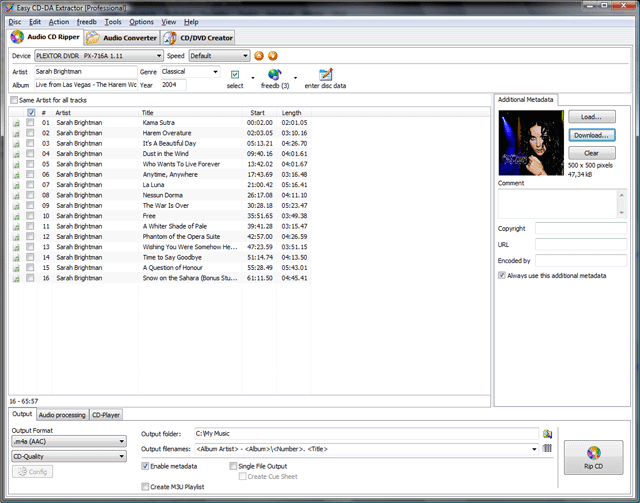Click the edit filename format icon
640x503 pixels.
pos(547,449)
